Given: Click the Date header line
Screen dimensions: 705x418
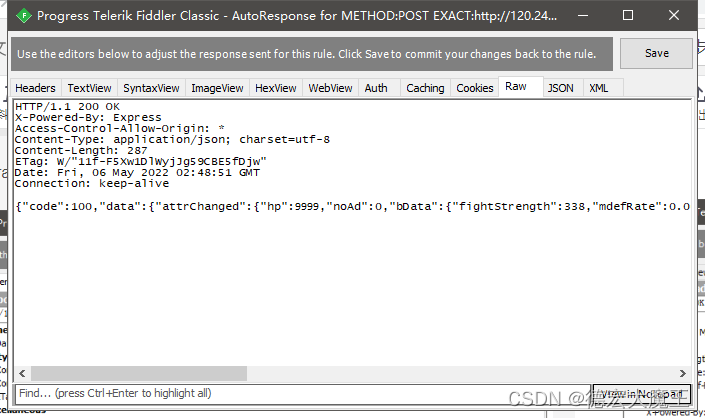Looking at the screenshot, I should pyautogui.click(x=137, y=173).
